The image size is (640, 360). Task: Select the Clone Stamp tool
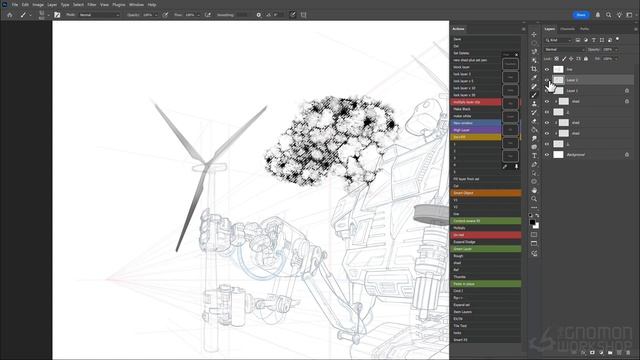534,104
